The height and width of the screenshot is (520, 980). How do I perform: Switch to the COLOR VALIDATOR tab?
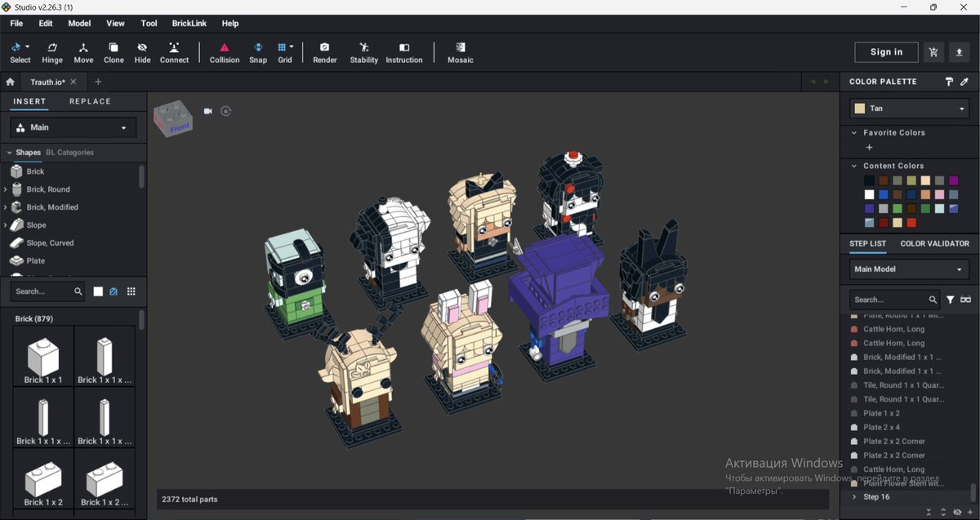pos(935,243)
